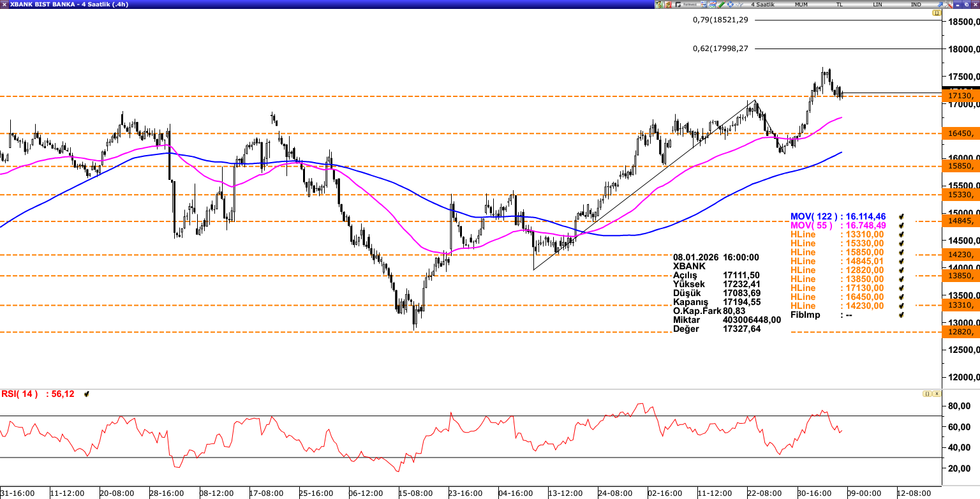The width and height of the screenshot is (980, 499).
Task: Click the first yellow icon in the title bar
Action: [659, 4]
